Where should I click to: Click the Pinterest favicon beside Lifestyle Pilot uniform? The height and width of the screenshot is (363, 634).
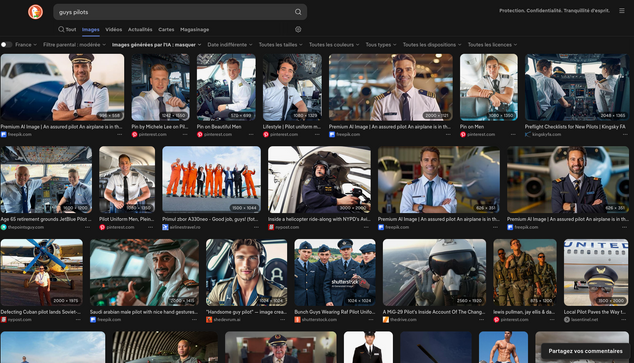pos(266,135)
